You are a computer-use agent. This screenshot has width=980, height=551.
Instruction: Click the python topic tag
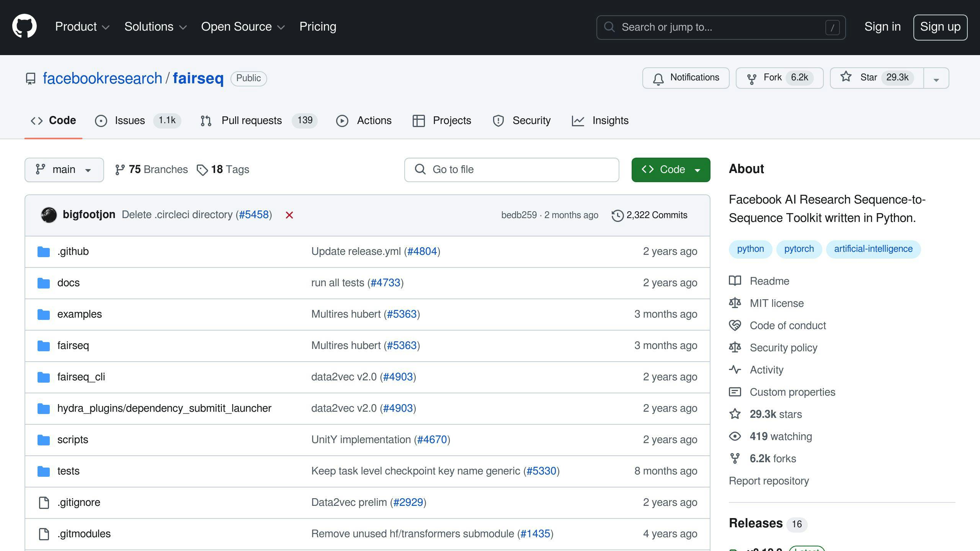tap(750, 249)
